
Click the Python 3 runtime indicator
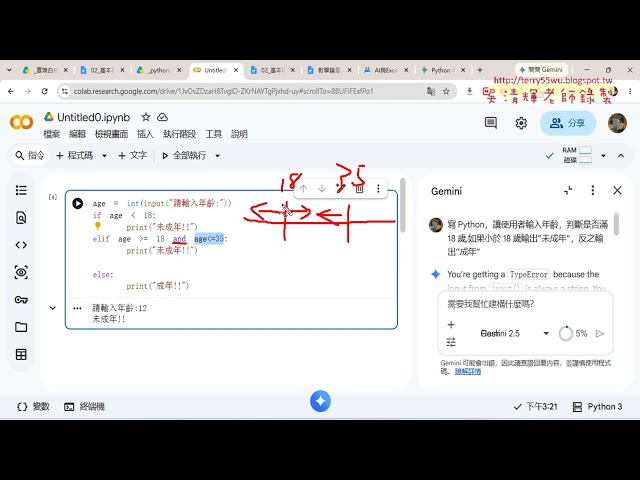597,407
